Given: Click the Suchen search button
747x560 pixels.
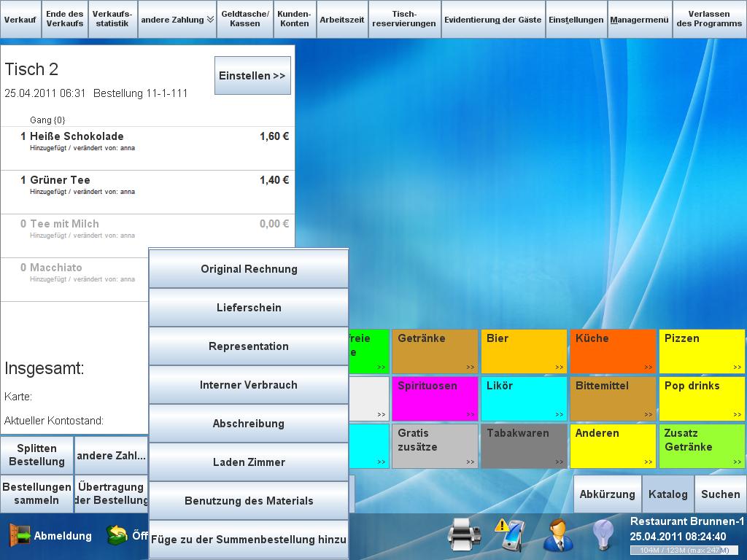Looking at the screenshot, I should click(x=720, y=494).
